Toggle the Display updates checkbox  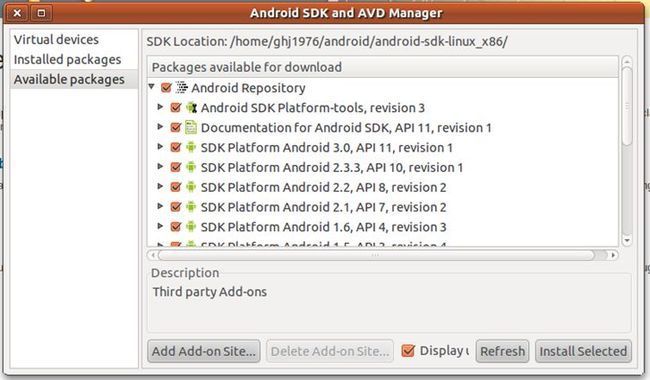408,351
